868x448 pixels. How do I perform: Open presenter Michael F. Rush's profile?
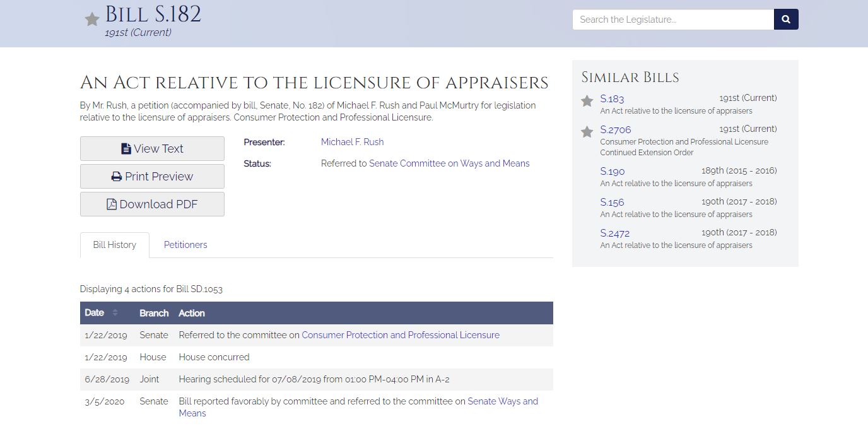coord(352,142)
